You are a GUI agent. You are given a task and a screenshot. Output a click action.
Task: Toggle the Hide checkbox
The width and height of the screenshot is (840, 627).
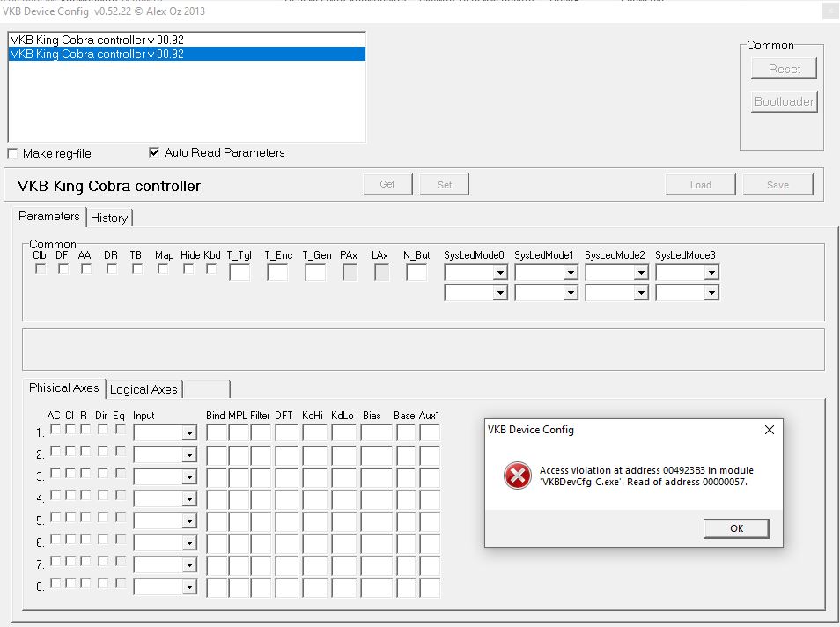coord(188,269)
